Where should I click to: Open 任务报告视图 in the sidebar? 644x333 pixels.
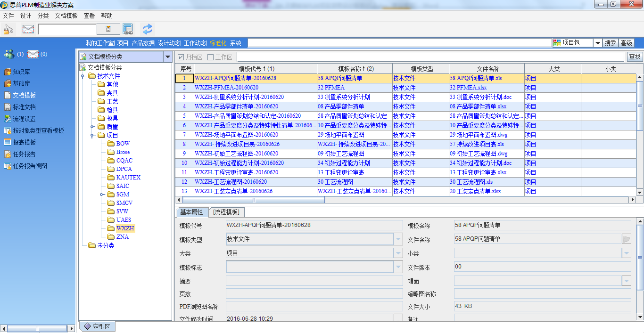29,166
